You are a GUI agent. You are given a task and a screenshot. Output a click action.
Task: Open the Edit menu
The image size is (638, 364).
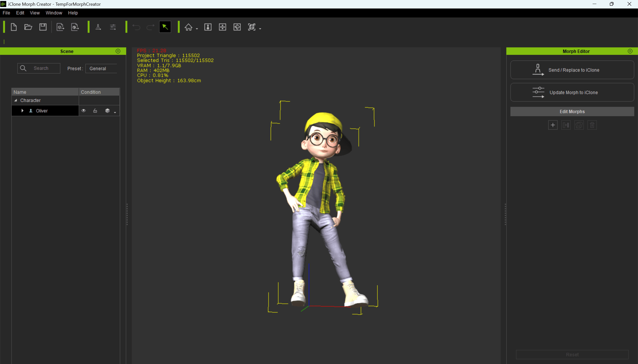pyautogui.click(x=20, y=13)
